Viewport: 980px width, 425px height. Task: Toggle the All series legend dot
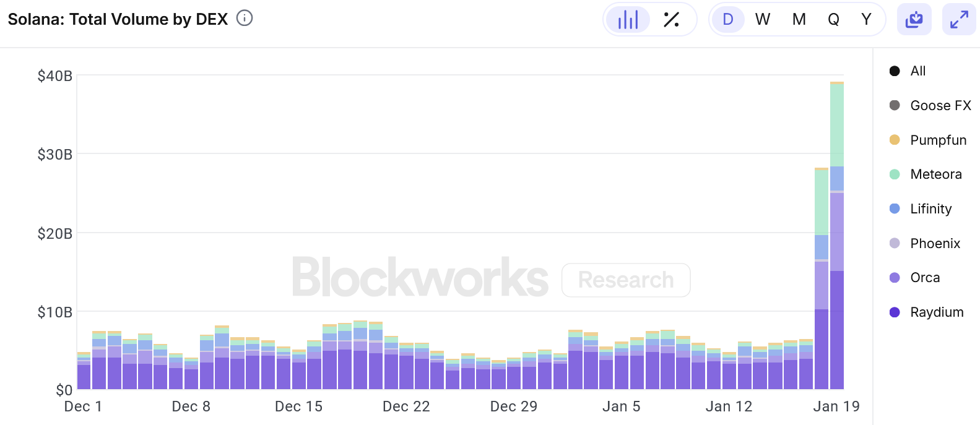coord(895,71)
